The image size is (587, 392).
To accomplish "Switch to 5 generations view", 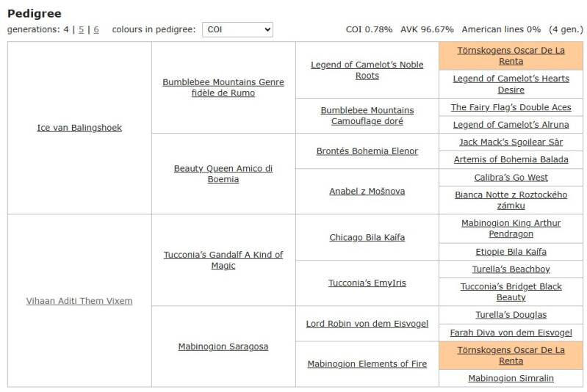I will tap(82, 29).
